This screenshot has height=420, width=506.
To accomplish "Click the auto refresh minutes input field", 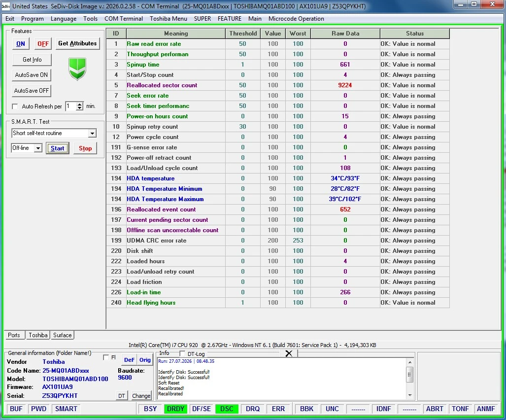I will [x=70, y=106].
